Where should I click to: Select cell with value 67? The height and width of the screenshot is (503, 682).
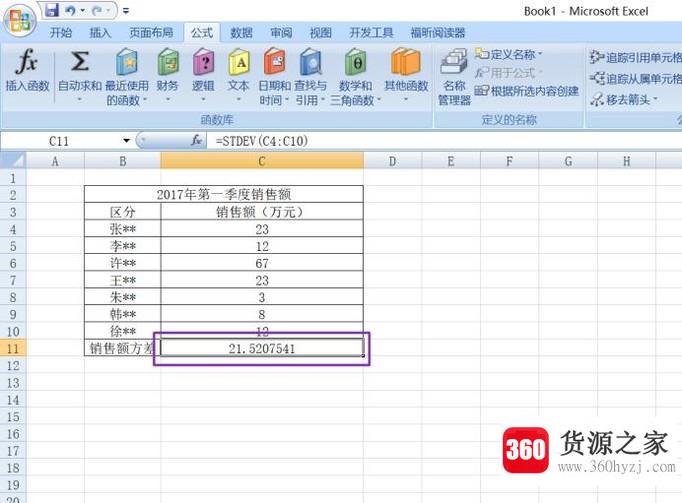coord(262,263)
